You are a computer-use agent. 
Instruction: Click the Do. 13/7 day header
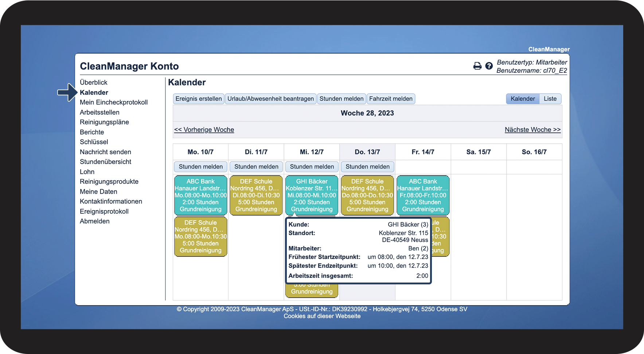point(367,152)
